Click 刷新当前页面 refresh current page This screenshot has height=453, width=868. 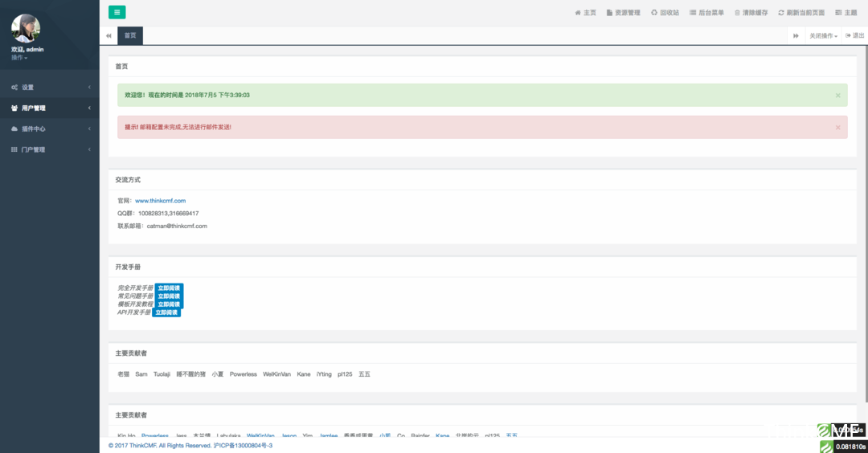tap(801, 13)
